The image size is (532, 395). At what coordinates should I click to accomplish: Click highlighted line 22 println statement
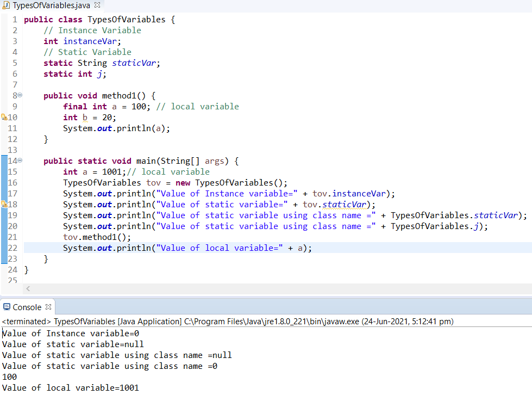(187, 248)
